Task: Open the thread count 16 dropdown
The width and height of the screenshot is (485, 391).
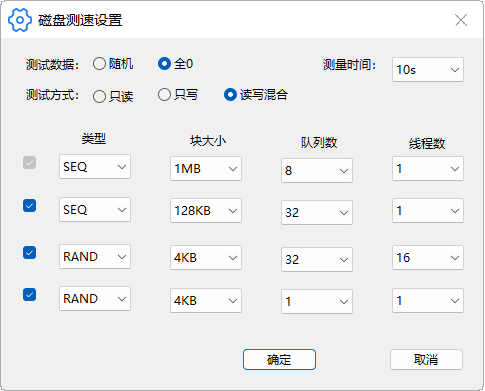Action: point(428,258)
